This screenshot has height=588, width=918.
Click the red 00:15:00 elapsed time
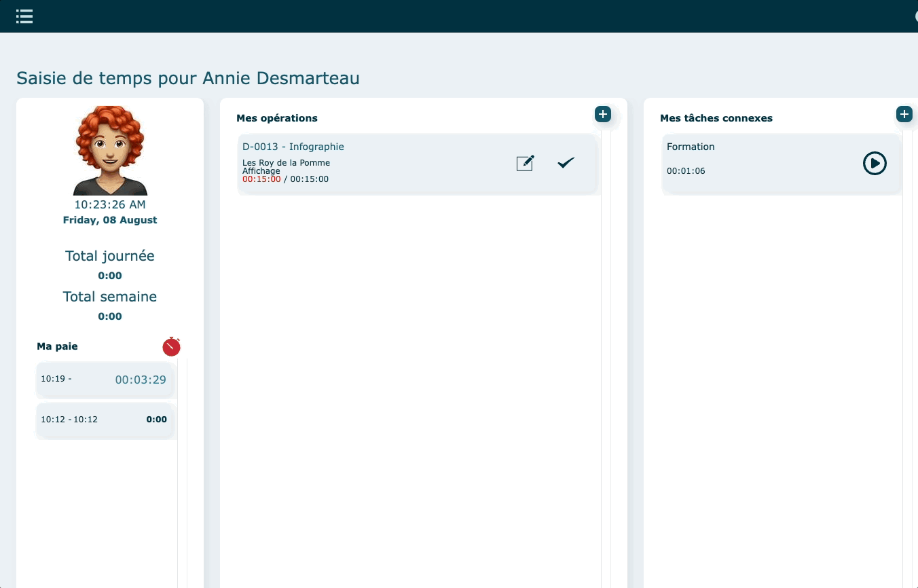[x=261, y=179]
